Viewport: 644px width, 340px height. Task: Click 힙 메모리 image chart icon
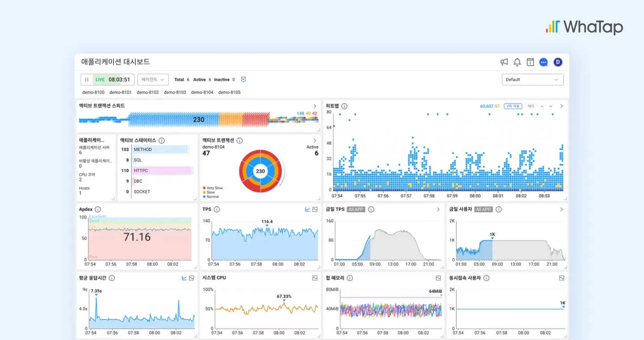click(x=438, y=278)
